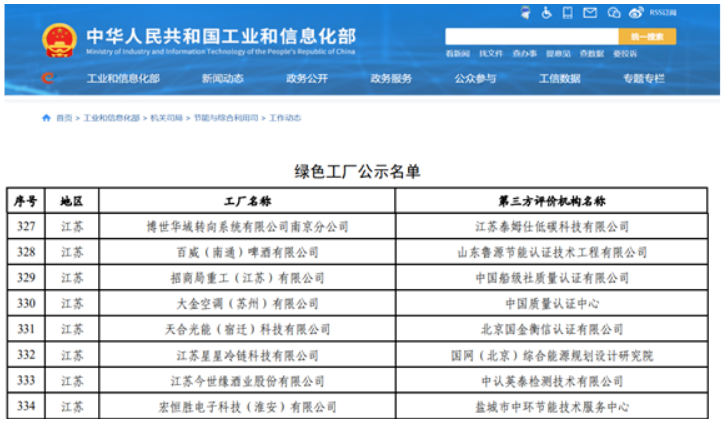Screen dimensions: 722x423
Task: Open the Weibo icon in header
Action: [x=637, y=13]
